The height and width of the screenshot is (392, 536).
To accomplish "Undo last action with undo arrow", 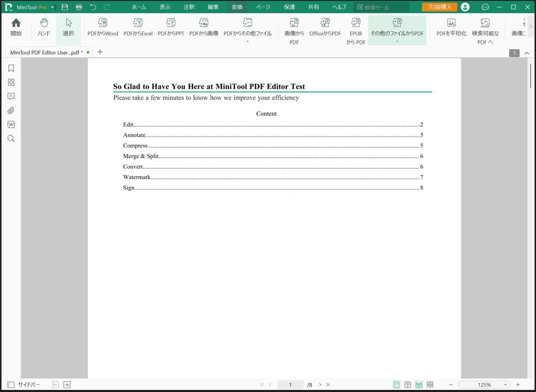I will pyautogui.click(x=93, y=7).
